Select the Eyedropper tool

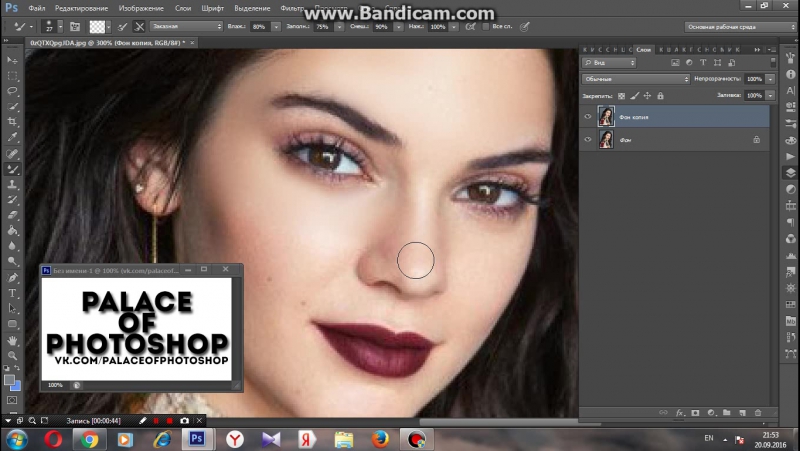tap(12, 137)
